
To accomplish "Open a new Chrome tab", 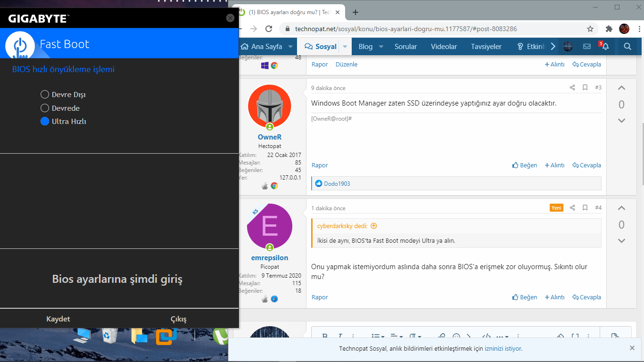I will pyautogui.click(x=355, y=12).
